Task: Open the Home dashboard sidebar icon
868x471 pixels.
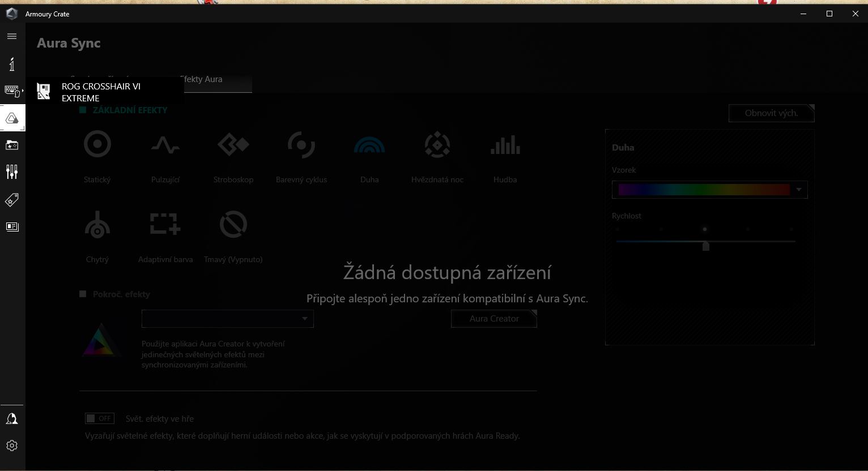Action: point(12,64)
